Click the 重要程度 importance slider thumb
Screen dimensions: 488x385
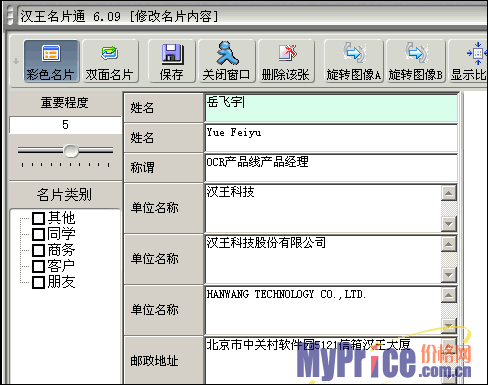point(71,151)
